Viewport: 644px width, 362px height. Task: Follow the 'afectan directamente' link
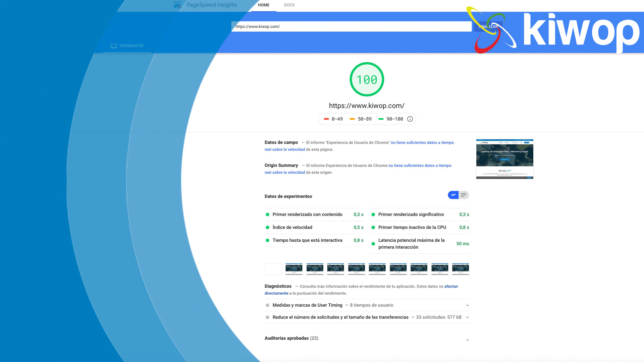tap(451, 287)
